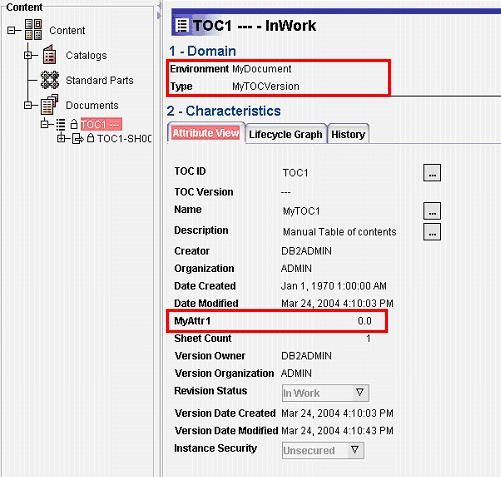This screenshot has height=477, width=501.
Task: Expand the Catalogs tree node
Action: pyautogui.click(x=28, y=55)
